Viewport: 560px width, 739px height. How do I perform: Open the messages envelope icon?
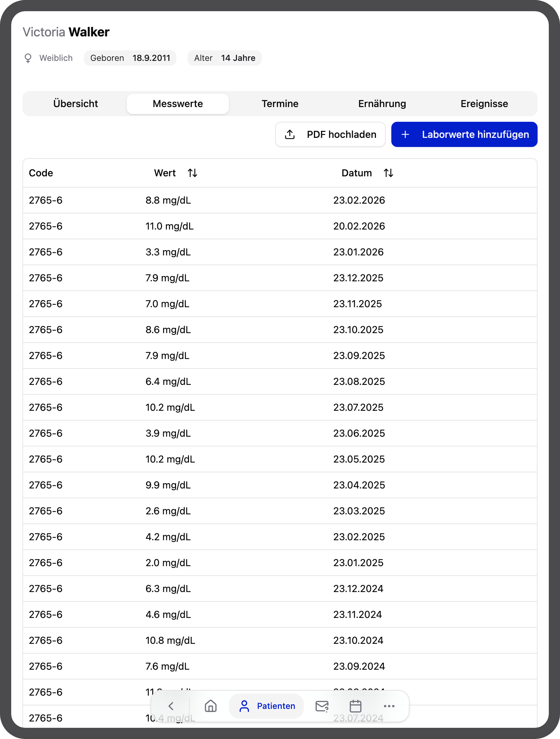click(x=322, y=706)
